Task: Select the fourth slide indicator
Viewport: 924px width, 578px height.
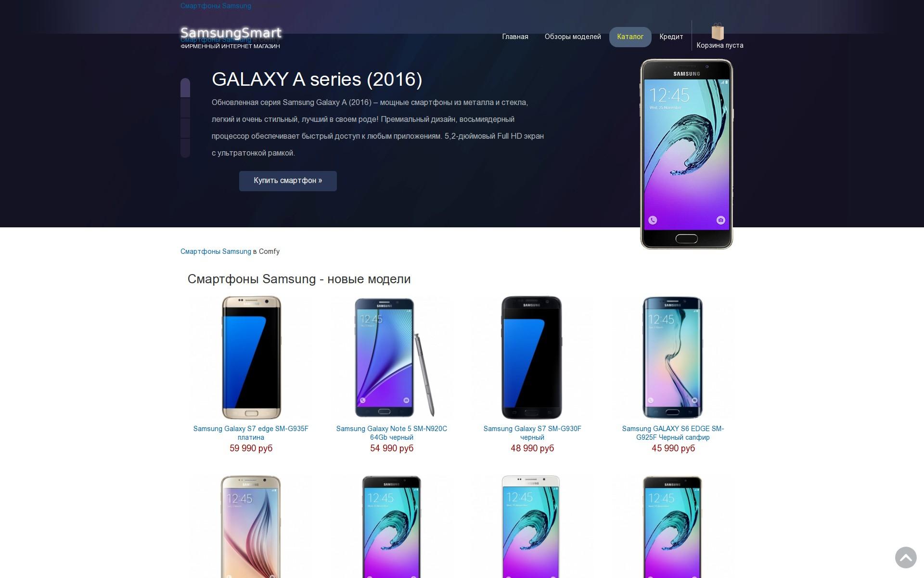Action: click(185, 148)
